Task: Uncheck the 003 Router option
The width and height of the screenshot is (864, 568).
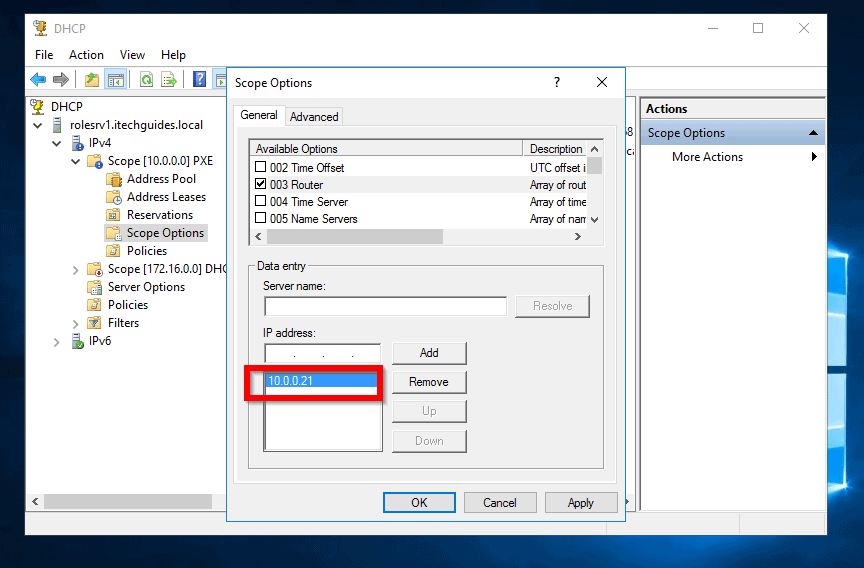Action: coord(261,183)
